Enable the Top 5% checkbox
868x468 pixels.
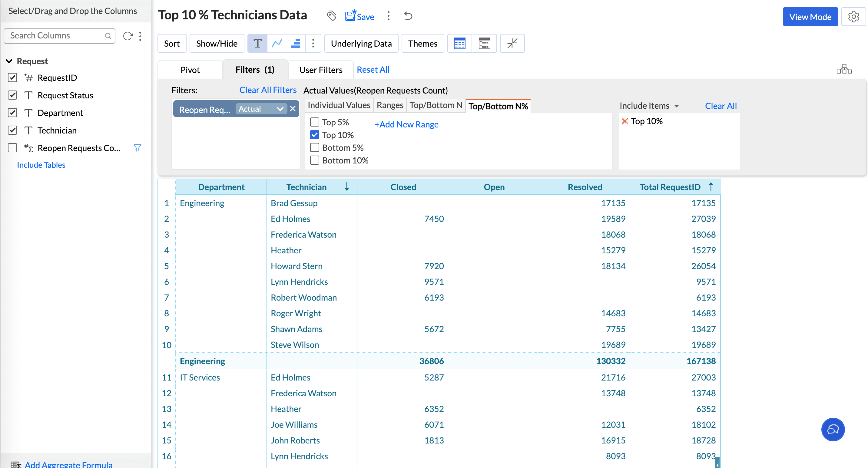click(314, 122)
